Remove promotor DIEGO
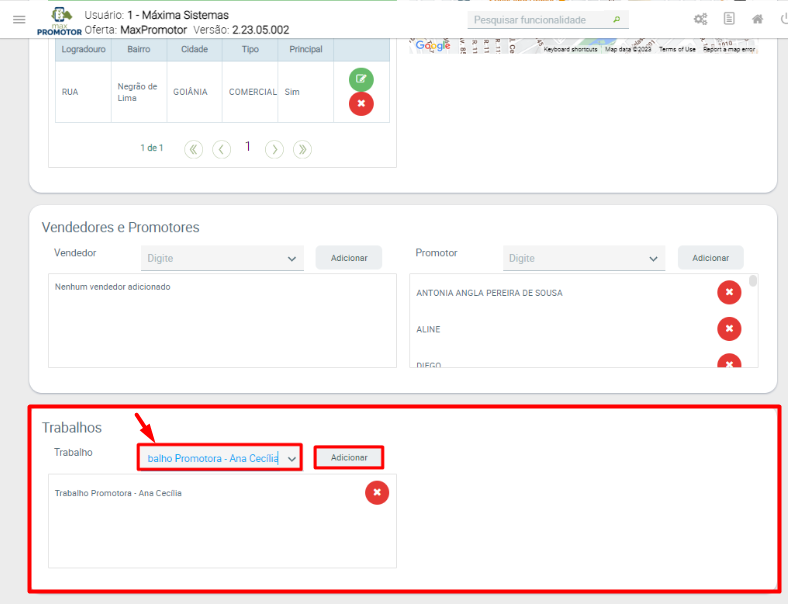Viewport: 788px width, 604px height. coord(729,361)
